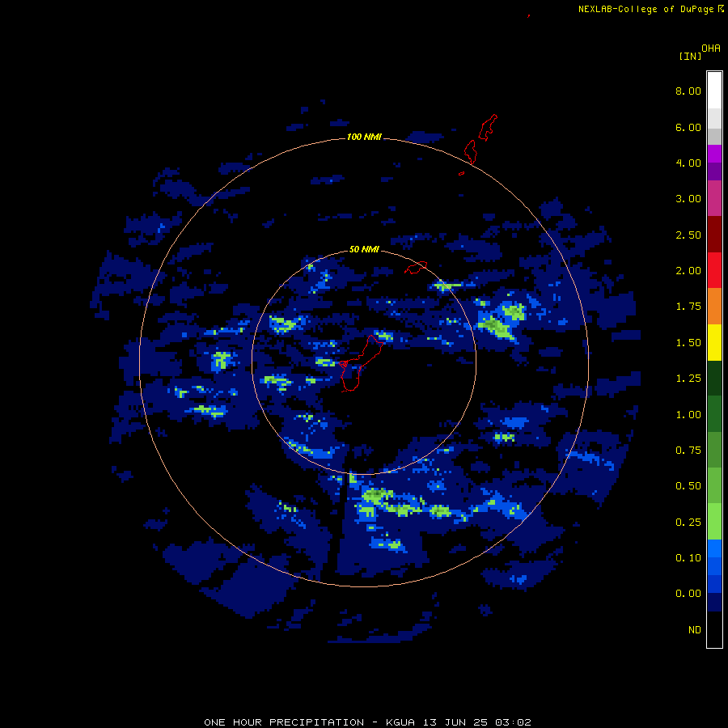This screenshot has width=728, height=728.
Task: Click the 3.00 legend value
Action: (x=688, y=199)
